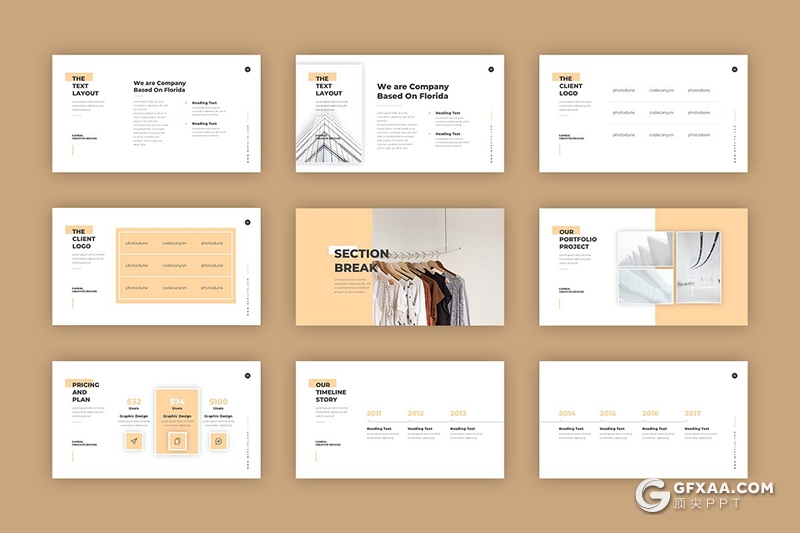Click the GFXAA 'G' logo watermark

[653, 497]
